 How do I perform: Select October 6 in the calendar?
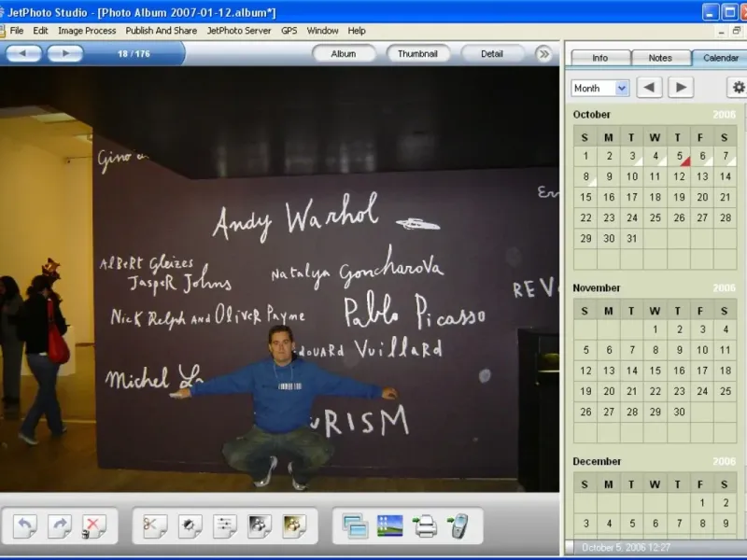click(x=702, y=156)
